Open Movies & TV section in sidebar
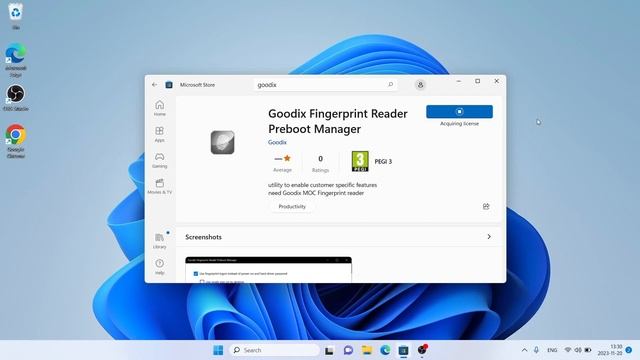 click(x=160, y=186)
